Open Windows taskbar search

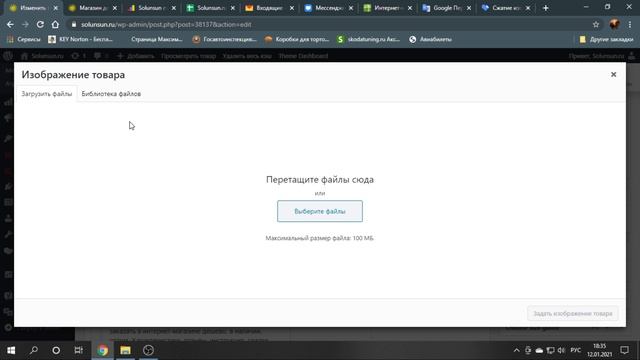[34, 350]
